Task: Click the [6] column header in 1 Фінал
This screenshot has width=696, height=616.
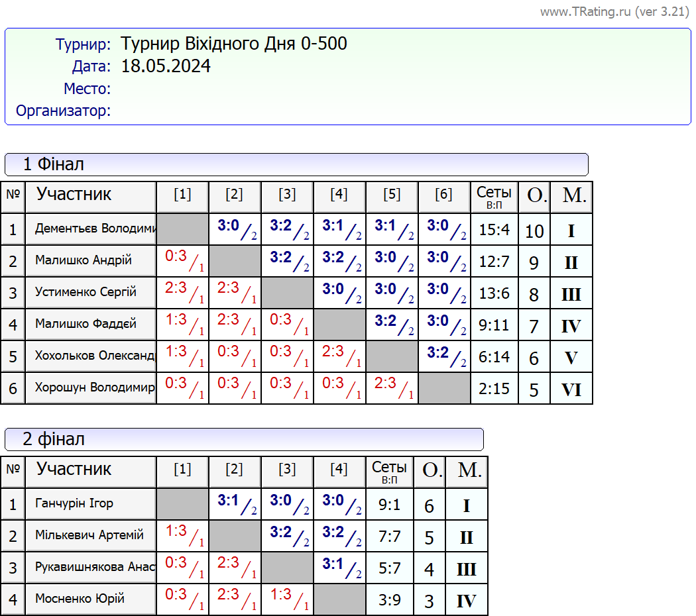Action: click(x=443, y=195)
